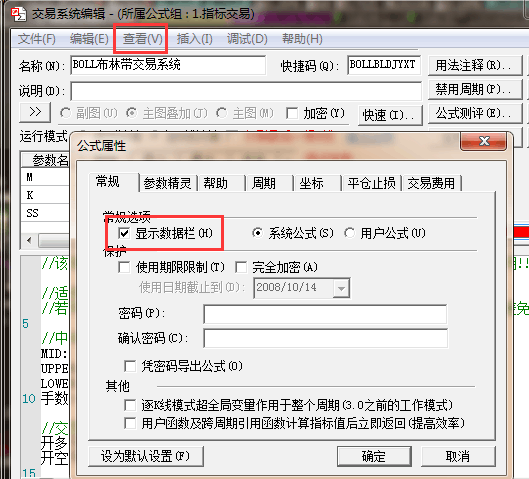Toggle the 加密(Y) checkbox
The height and width of the screenshot is (479, 529).
point(292,113)
